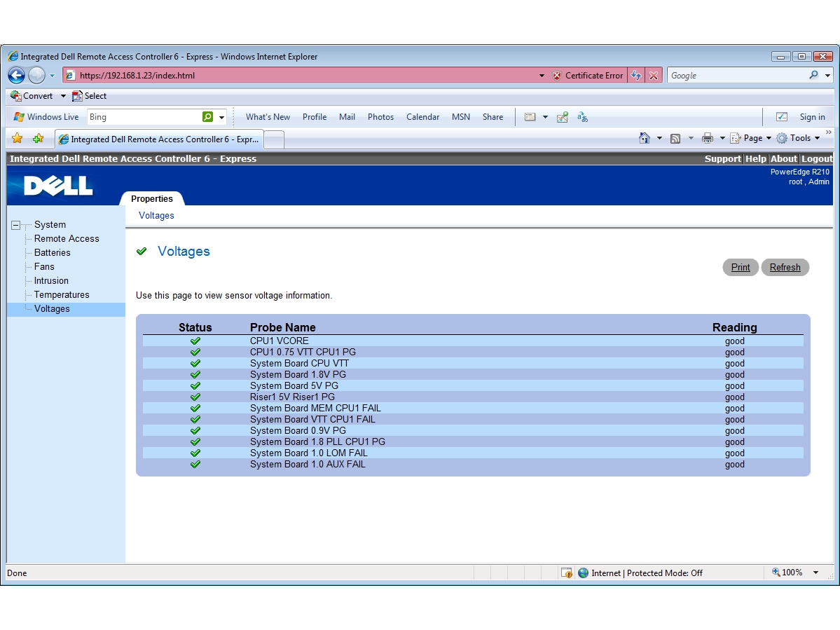Collapse the System tree node
This screenshot has width=840, height=630.
click(x=16, y=225)
